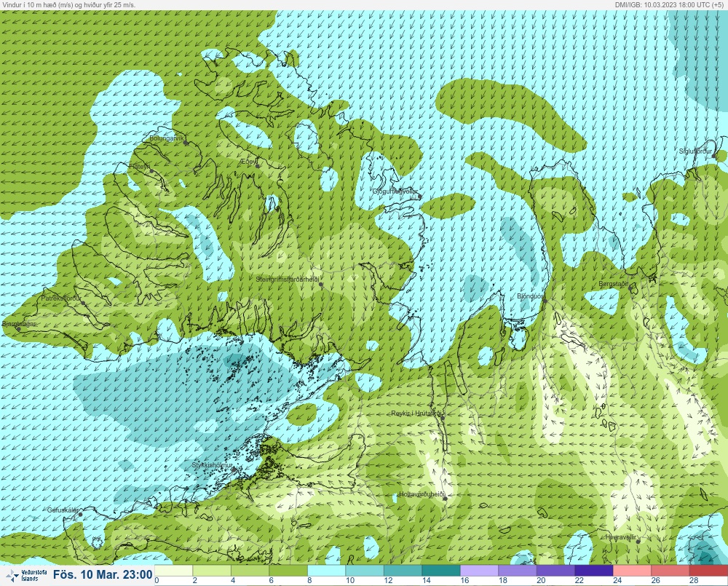
Task: Click the station dot at Bergstaðir
Action: coord(630,288)
